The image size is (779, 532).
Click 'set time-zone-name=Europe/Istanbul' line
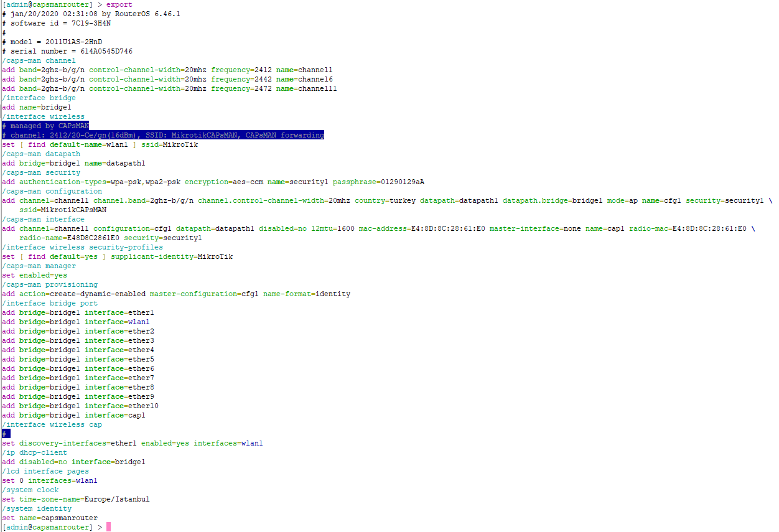coord(76,499)
